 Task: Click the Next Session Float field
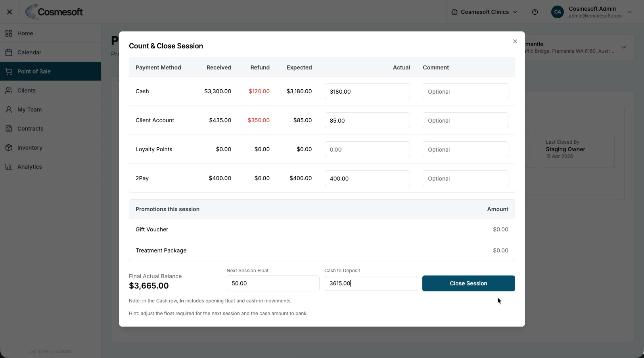[x=273, y=283]
